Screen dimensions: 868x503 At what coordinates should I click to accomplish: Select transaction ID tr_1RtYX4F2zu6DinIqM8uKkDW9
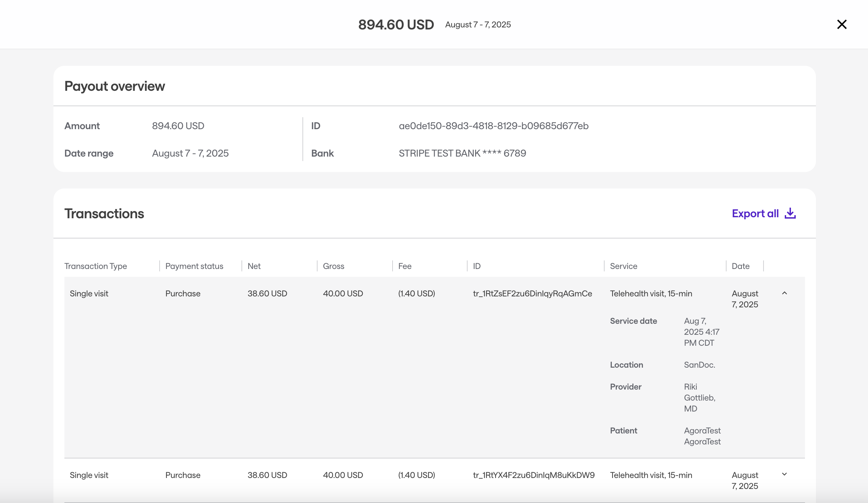pos(534,475)
